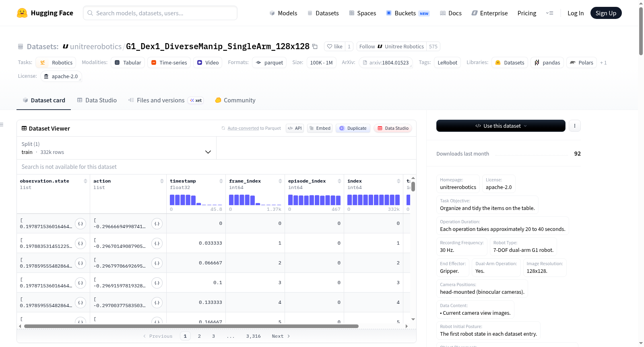Viewport: 644px width, 347px height.
Task: Open the Buckets menu item
Action: 408,13
